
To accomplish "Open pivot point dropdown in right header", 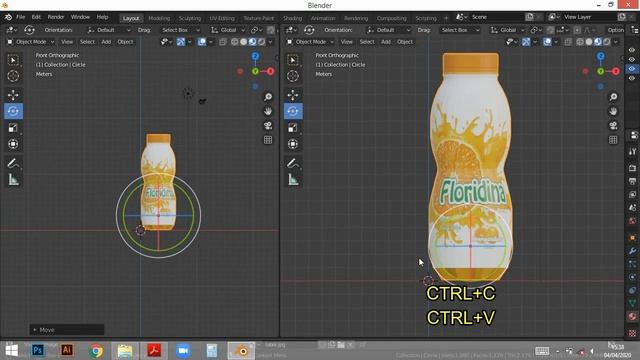I will (536, 30).
